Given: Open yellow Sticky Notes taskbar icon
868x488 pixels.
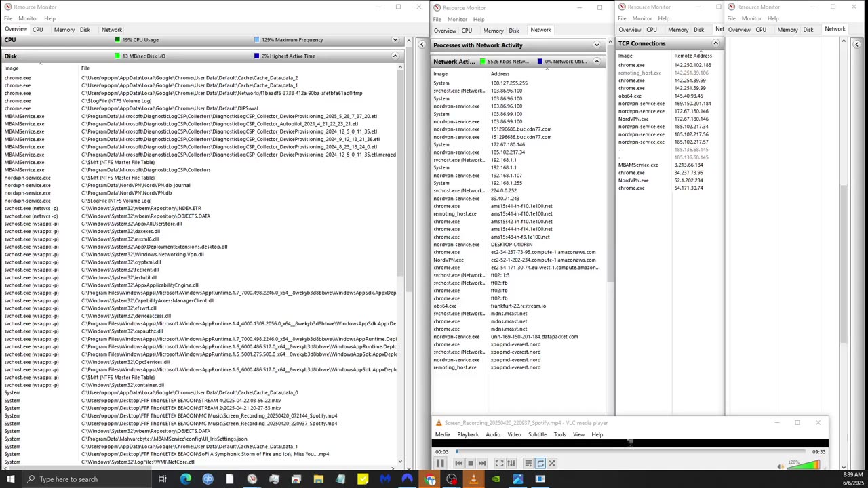Looking at the screenshot, I should tap(363, 479).
